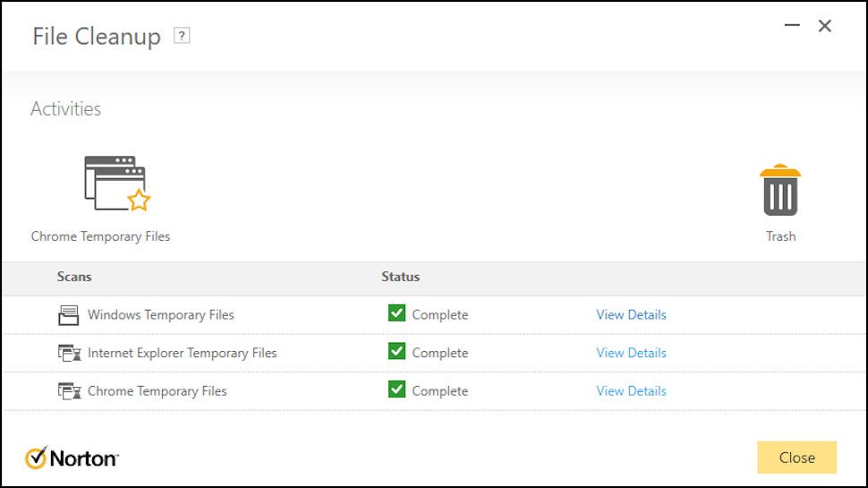
Task: Click the Activities heading
Action: click(66, 108)
